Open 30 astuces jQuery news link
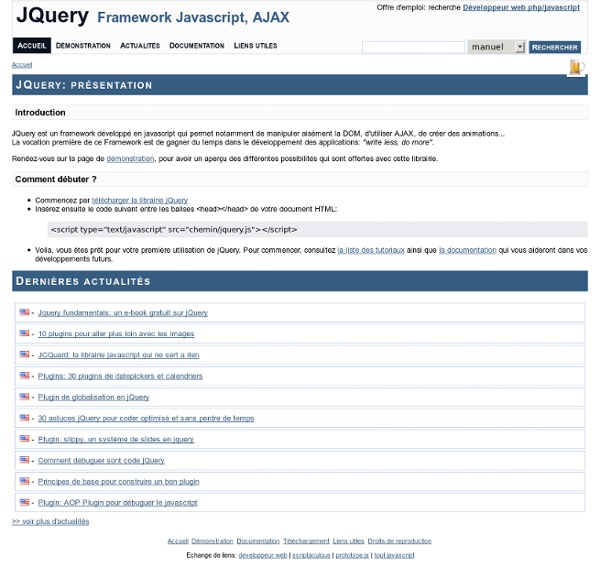This screenshot has height=565, width=600. [x=146, y=418]
